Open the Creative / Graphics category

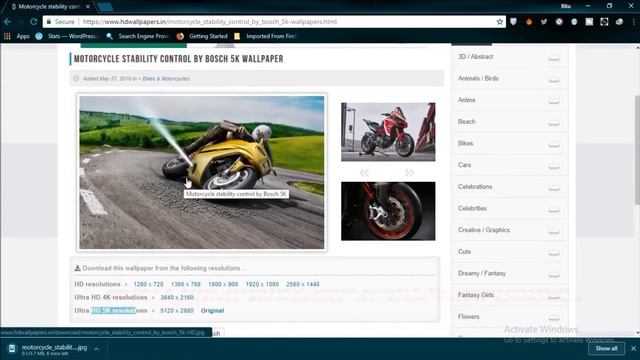(484, 230)
